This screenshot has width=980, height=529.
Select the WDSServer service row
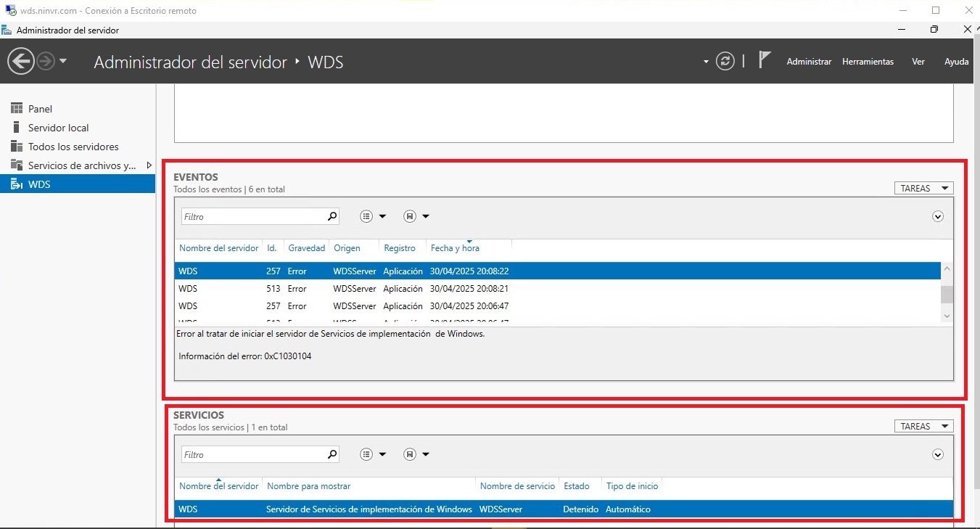(x=564, y=509)
